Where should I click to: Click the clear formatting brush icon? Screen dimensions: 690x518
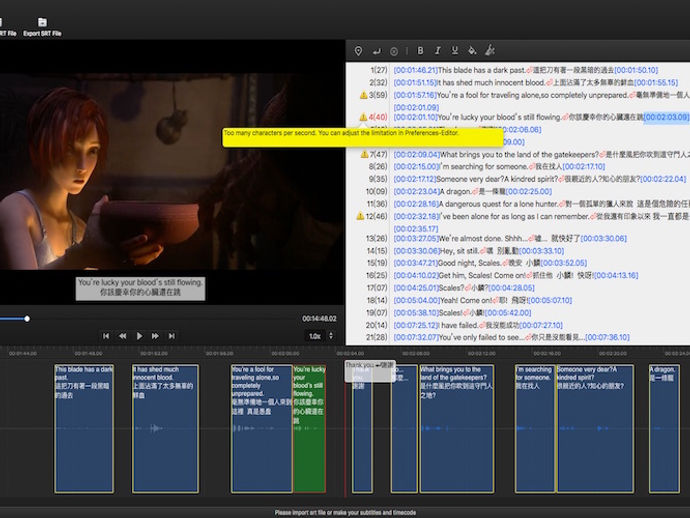(x=490, y=50)
